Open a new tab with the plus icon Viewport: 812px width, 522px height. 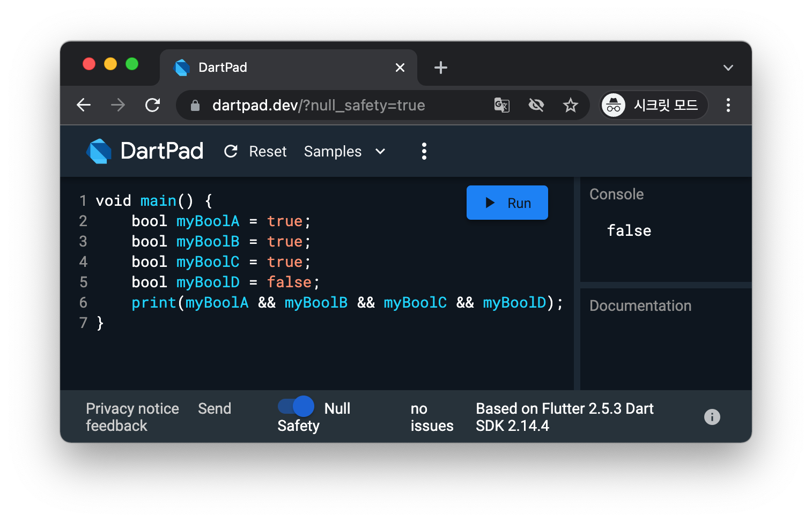point(441,68)
